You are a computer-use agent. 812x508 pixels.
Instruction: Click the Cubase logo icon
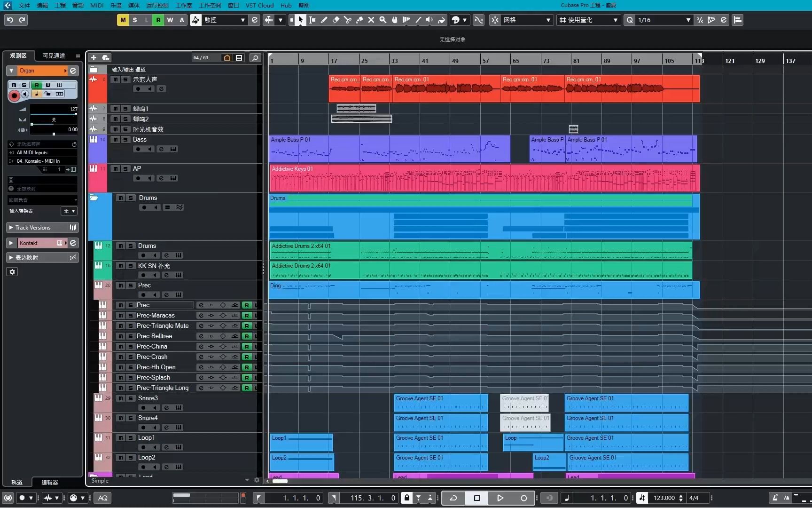pyautogui.click(x=8, y=5)
